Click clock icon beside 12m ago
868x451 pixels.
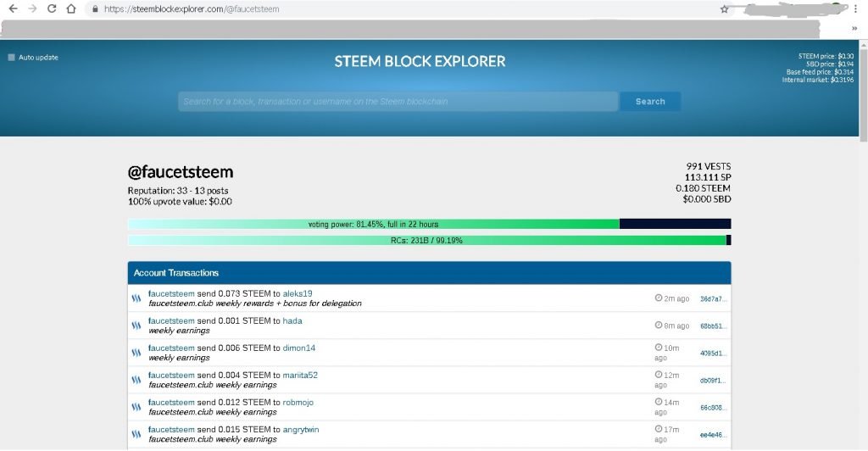658,375
